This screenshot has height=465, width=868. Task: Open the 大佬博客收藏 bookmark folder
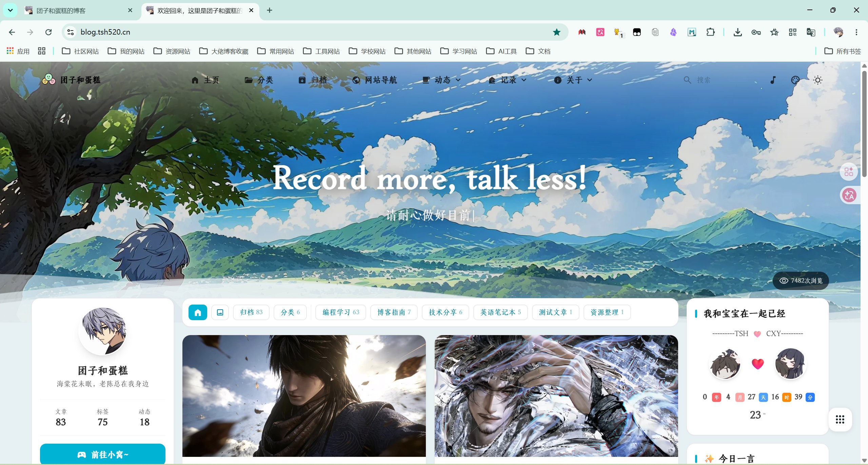[224, 51]
